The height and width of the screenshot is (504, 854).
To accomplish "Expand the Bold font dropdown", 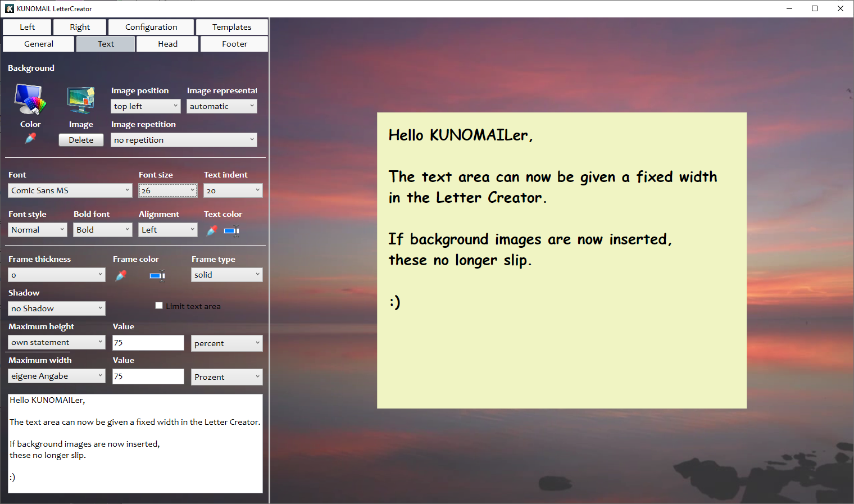I will 103,230.
